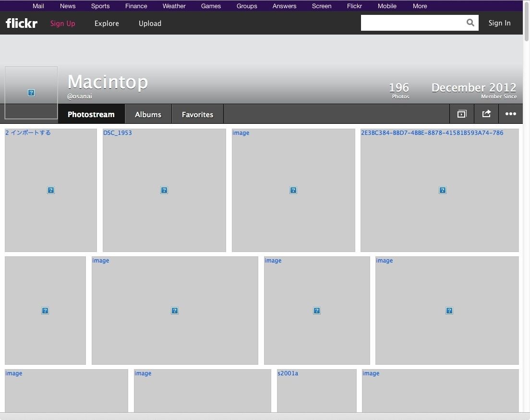The image size is (530, 420).
Task: Go to Sports in the top bar
Action: [100, 6]
